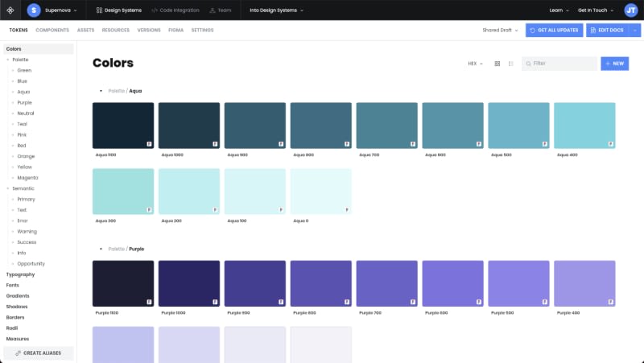Expand the Edit Docs arrow dropdown
Screen dimensions: 644x363
point(635,30)
